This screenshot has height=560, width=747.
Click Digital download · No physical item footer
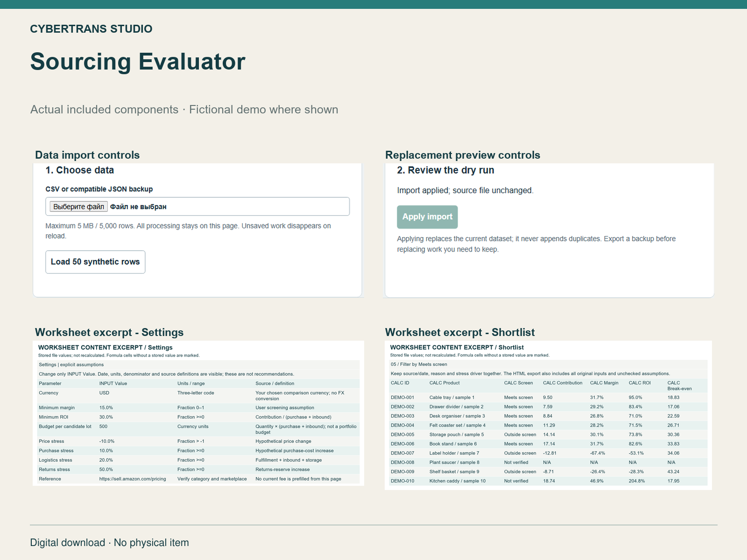pos(110,543)
